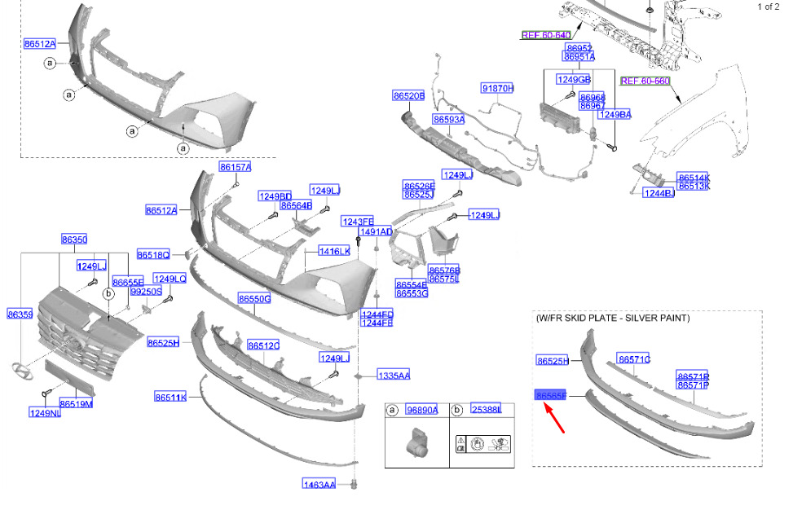Open part number 86157A above the bumper
This screenshot has height=532, width=793.
click(x=236, y=167)
